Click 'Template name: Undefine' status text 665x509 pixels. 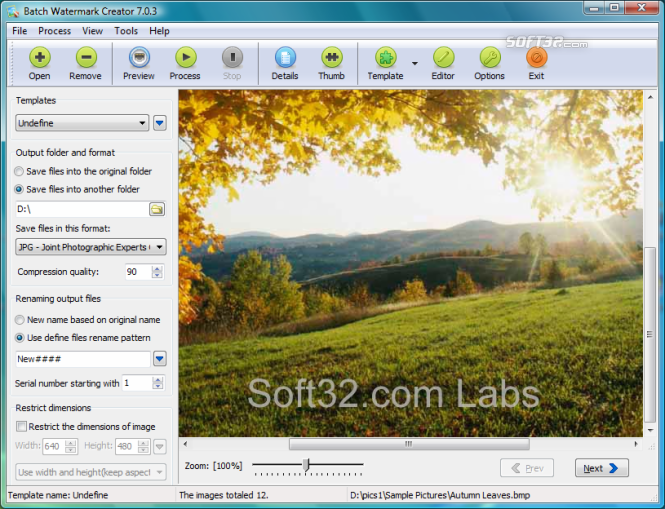coord(58,495)
